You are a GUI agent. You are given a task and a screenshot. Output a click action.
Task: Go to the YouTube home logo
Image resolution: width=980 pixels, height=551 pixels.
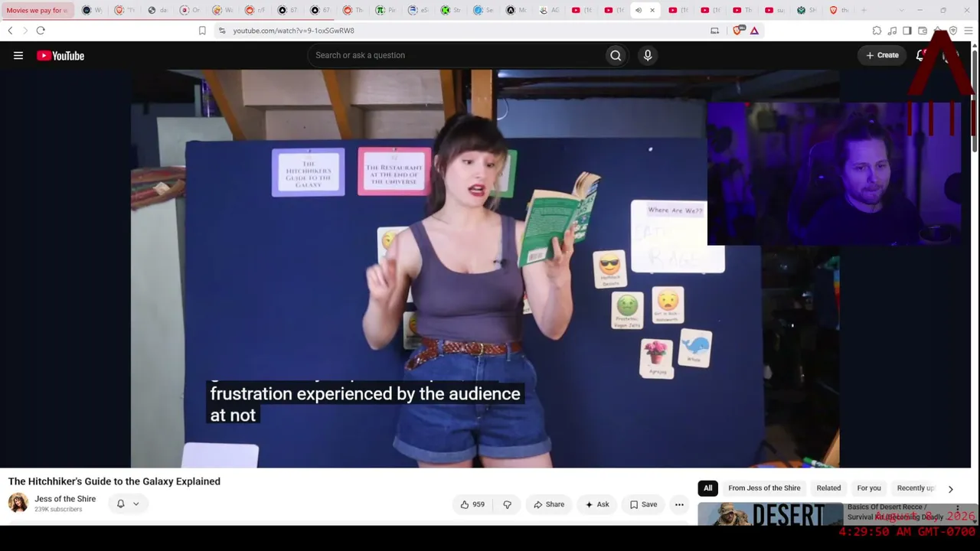coord(60,55)
